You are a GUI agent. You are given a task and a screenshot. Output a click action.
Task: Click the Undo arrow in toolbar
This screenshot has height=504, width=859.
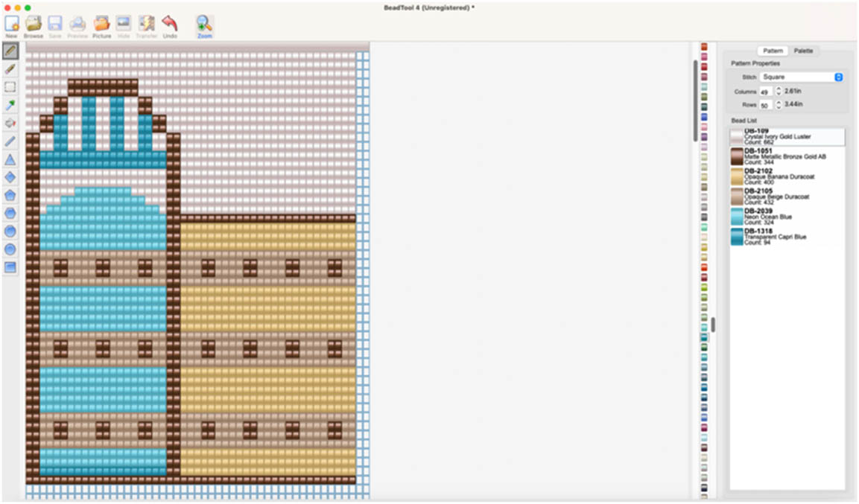[x=170, y=26]
